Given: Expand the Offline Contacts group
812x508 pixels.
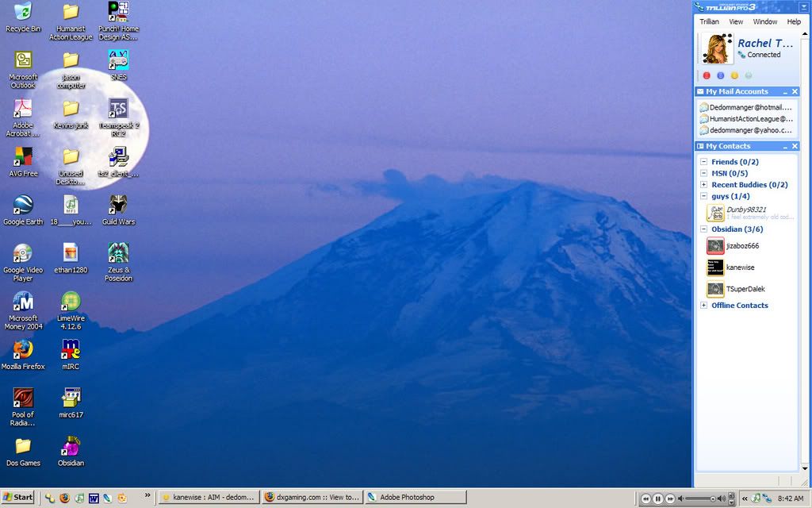Looking at the screenshot, I should [704, 305].
